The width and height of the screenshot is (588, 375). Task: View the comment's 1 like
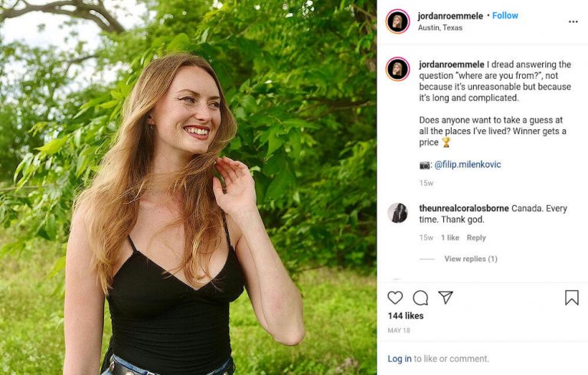(x=450, y=238)
